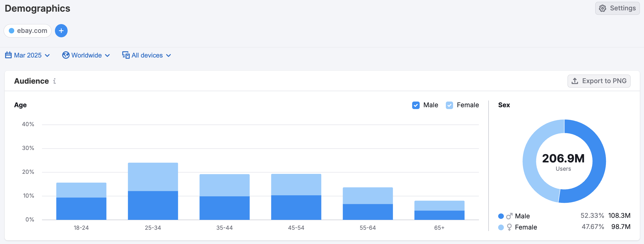Open the All devices dropdown
The width and height of the screenshot is (644, 244).
pos(147,55)
